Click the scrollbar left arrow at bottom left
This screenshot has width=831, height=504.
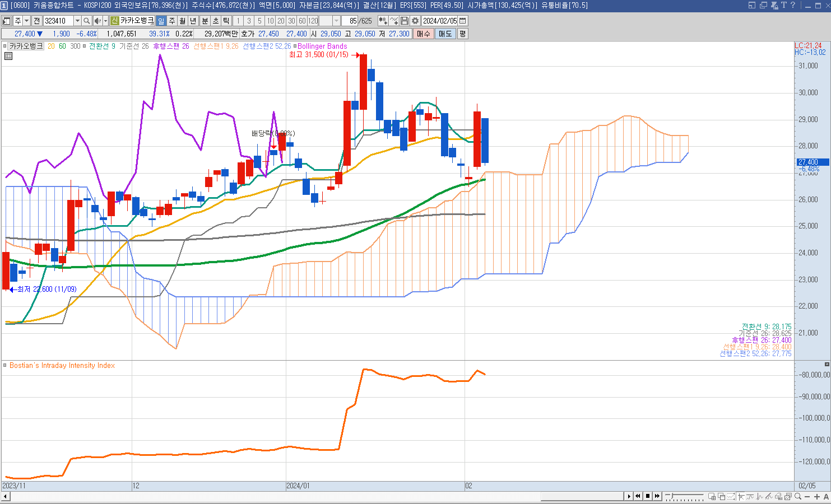click(6, 496)
